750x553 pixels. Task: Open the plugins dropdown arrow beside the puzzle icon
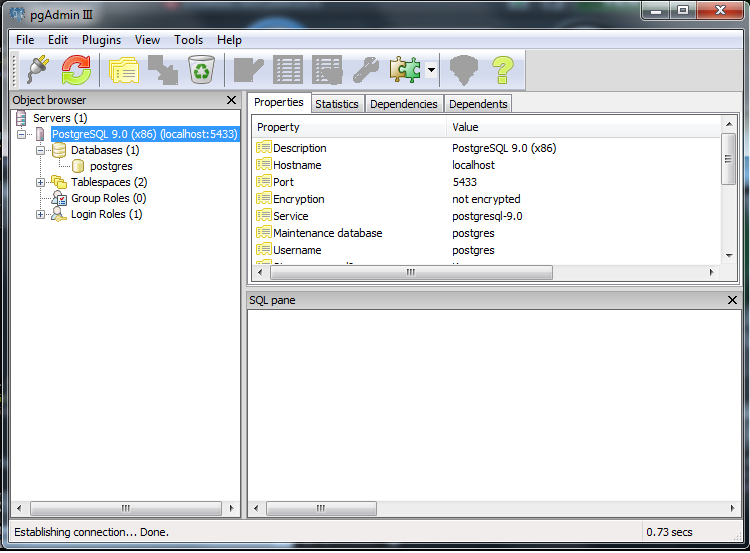point(431,70)
